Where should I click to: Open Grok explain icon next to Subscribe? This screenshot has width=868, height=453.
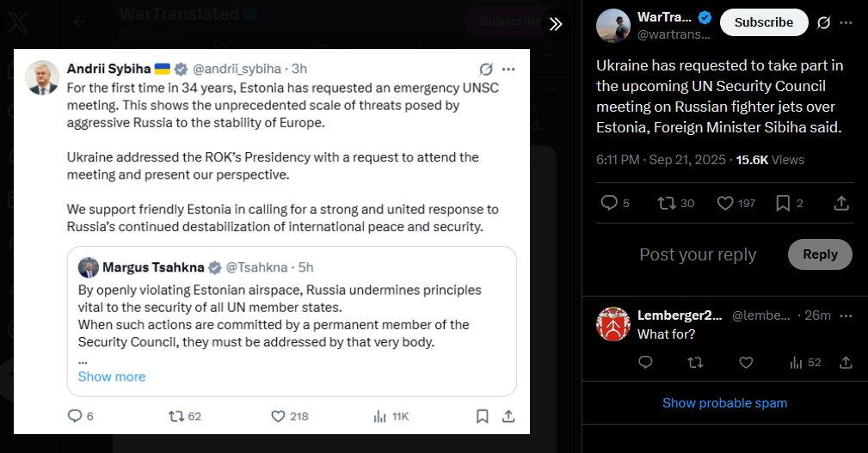tap(824, 22)
